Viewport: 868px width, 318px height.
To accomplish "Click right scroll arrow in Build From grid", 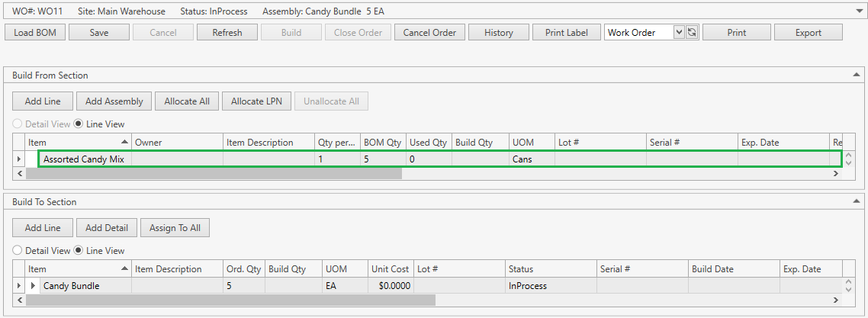I will (x=835, y=173).
